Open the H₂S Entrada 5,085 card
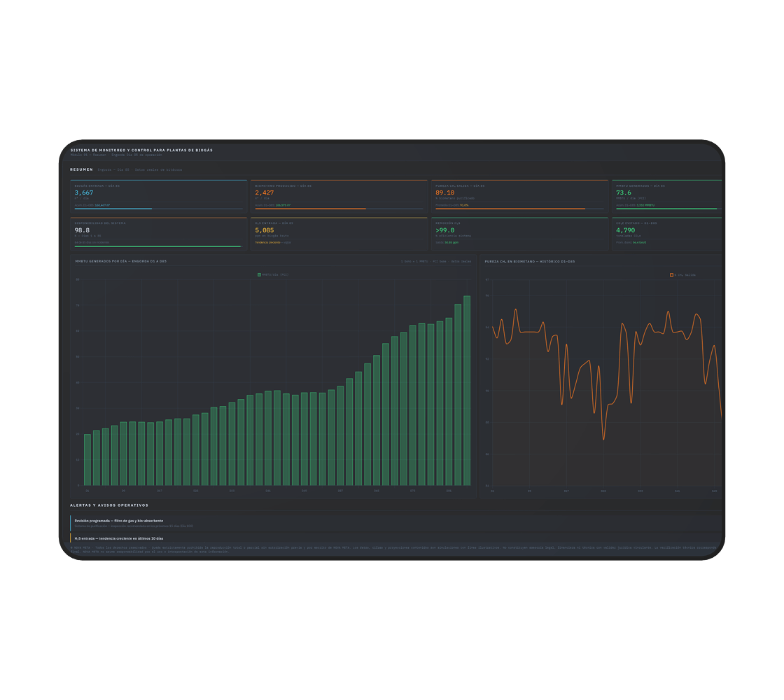784x700 pixels. click(339, 233)
